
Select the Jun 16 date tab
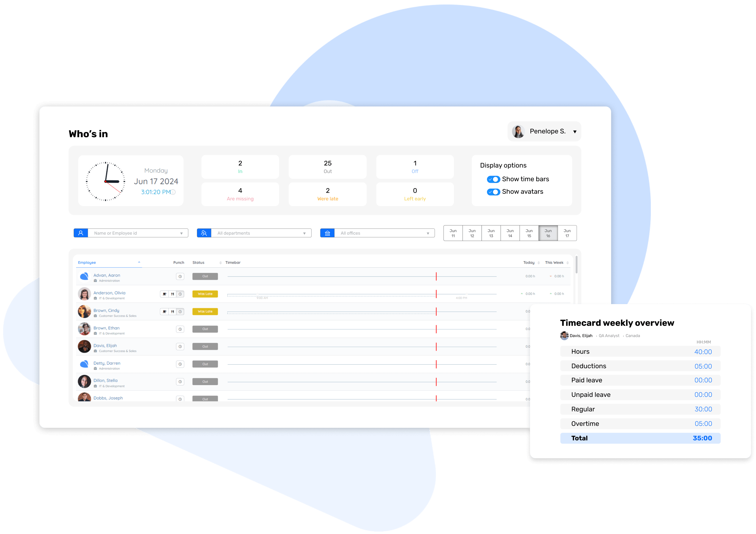pyautogui.click(x=548, y=233)
